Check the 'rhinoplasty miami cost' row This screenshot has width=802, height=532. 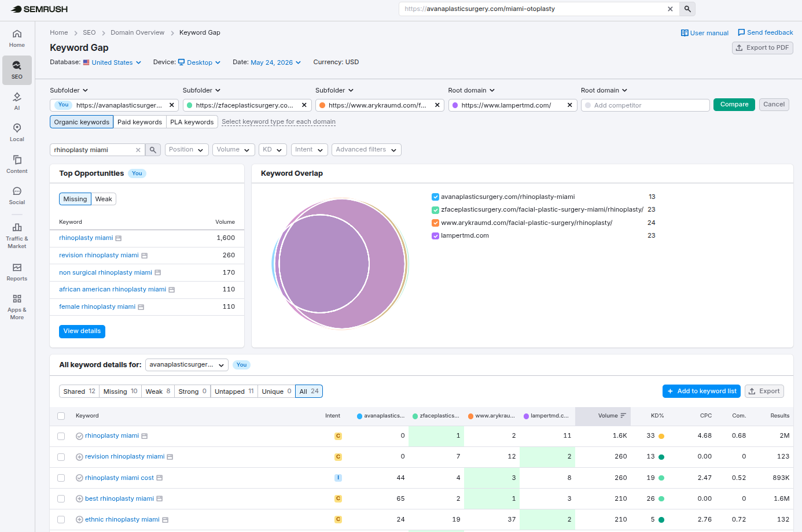pyautogui.click(x=61, y=478)
